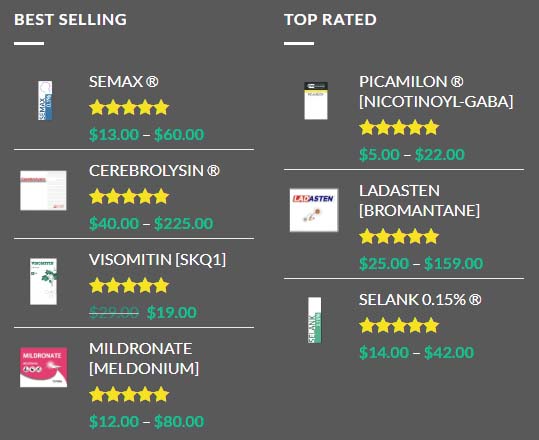Screen dimensions: 539x440
Task: Open the pink Mildronate package thumbnail
Action: (x=43, y=367)
